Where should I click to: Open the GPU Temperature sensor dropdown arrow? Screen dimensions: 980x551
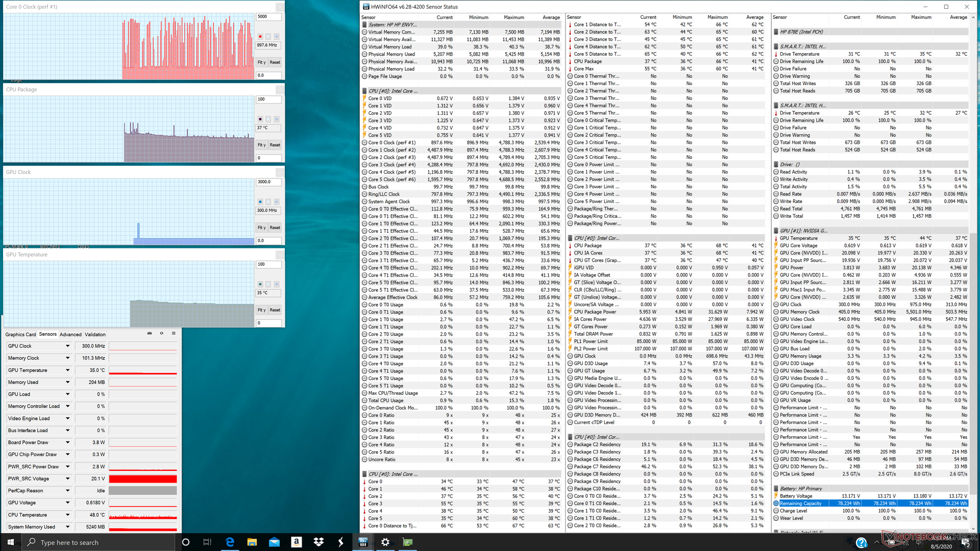click(x=67, y=370)
